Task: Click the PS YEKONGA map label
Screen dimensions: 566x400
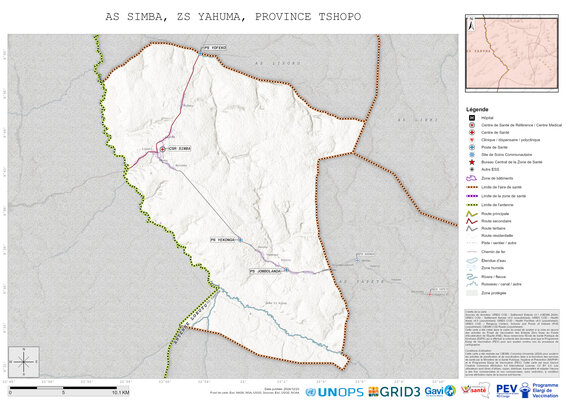Action: [223, 240]
